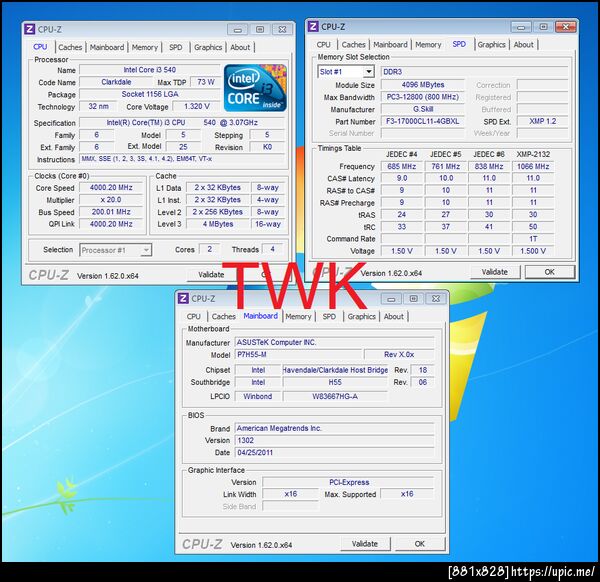Viewport: 600px width, 582px height.
Task: Click the JEDEC #4 frequency '685 MHz'
Action: click(402, 166)
